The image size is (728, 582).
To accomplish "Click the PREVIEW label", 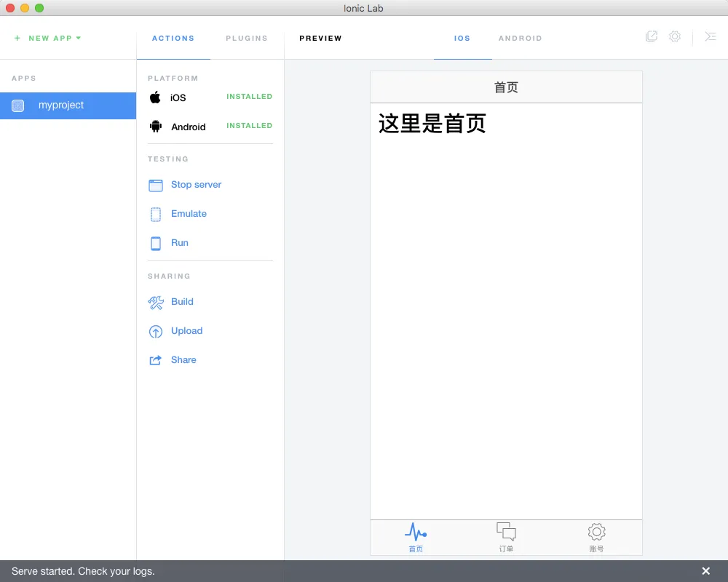I will click(320, 38).
